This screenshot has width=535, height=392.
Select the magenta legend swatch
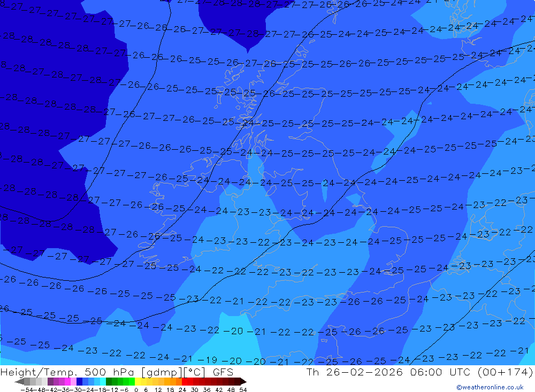pyautogui.click(x=67, y=381)
